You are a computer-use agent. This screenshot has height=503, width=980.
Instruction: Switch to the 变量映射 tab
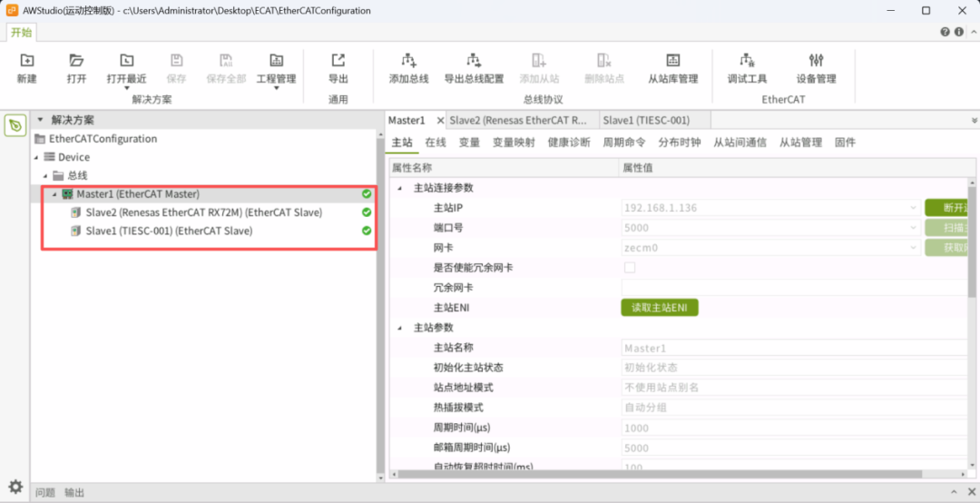[514, 143]
